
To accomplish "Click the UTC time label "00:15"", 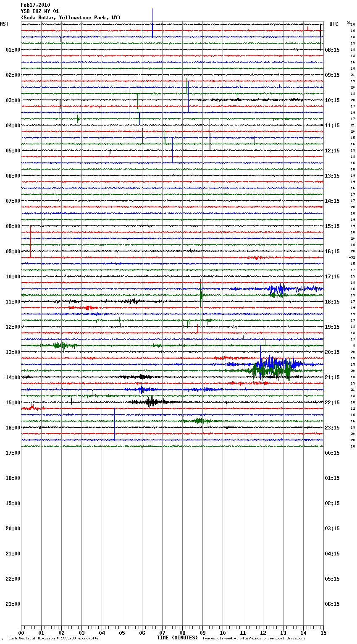I will tap(332, 453).
